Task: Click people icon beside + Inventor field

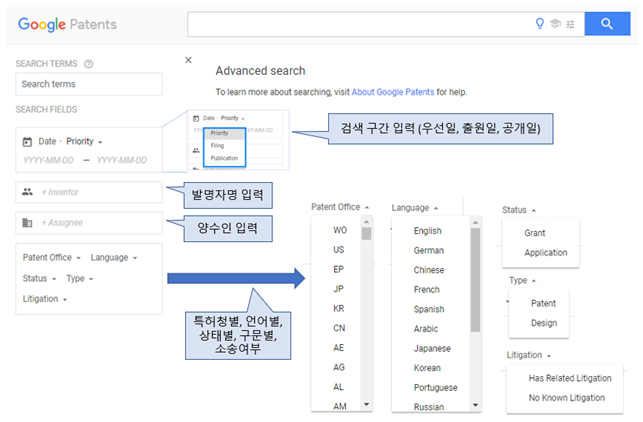Action: (28, 192)
